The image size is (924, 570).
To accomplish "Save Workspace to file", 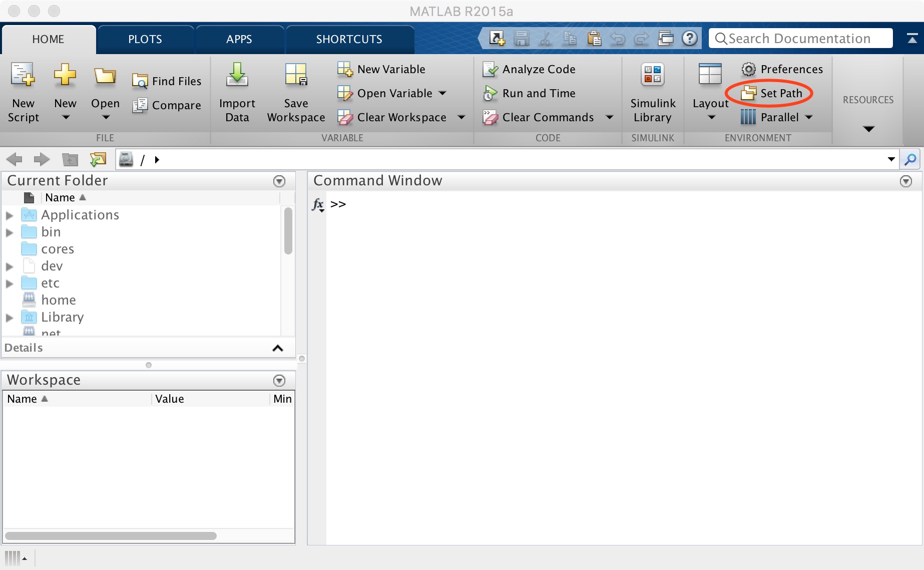I will point(296,93).
